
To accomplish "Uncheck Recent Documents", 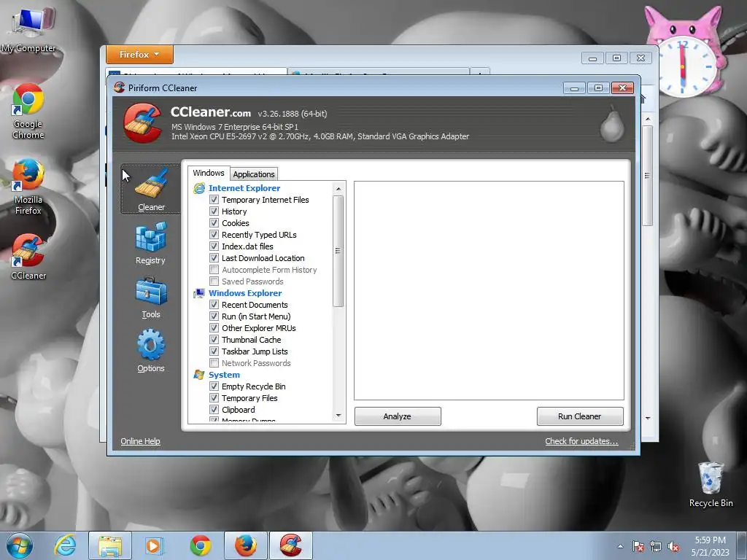I will pyautogui.click(x=214, y=305).
